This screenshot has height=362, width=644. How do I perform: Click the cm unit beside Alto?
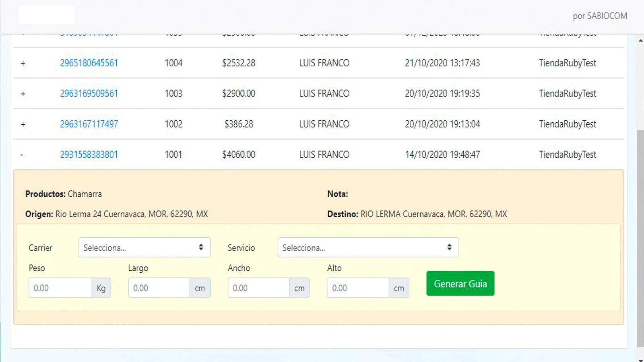tap(399, 288)
